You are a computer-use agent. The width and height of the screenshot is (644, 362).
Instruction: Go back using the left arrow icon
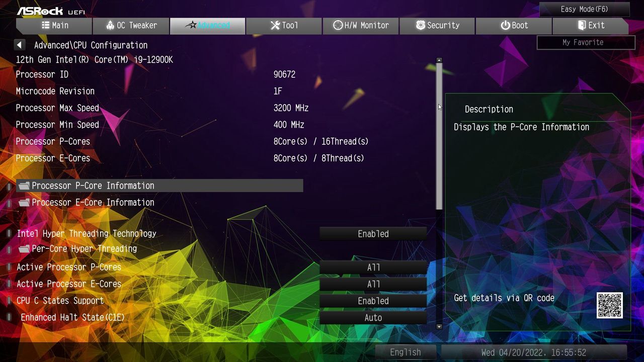coord(20,45)
